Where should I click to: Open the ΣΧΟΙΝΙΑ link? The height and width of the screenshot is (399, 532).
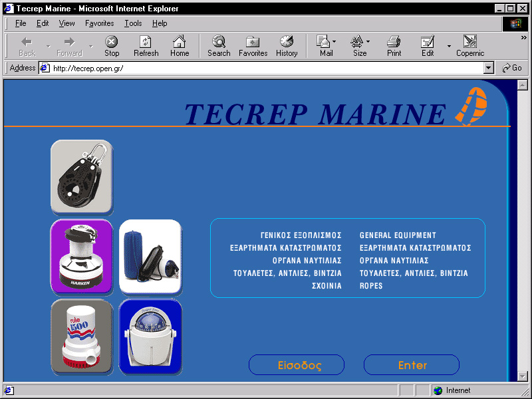tap(327, 286)
